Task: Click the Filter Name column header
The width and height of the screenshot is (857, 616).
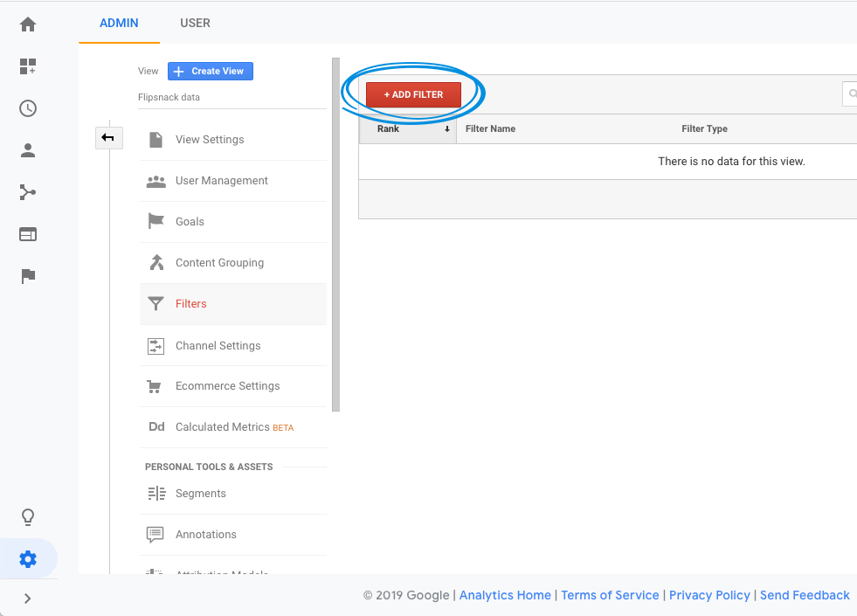Action: [x=490, y=129]
